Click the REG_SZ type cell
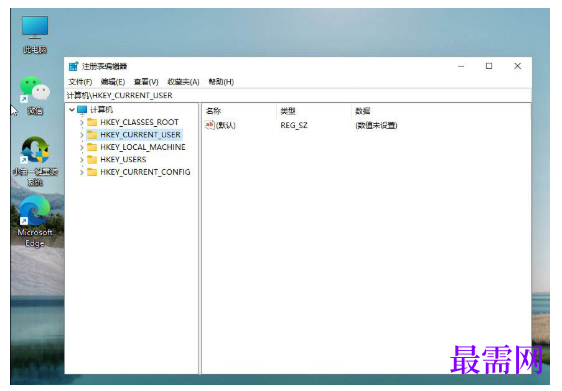The image size is (562, 391). pyautogui.click(x=294, y=125)
